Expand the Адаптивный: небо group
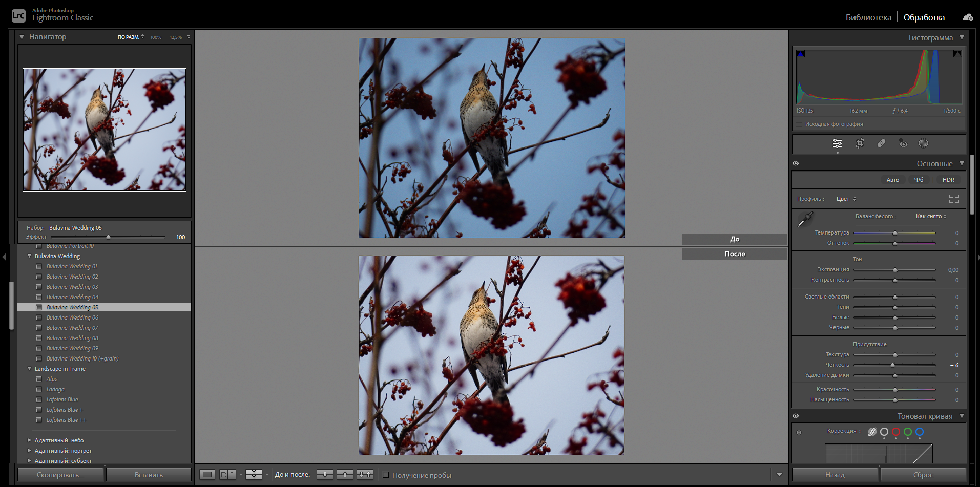The image size is (980, 487). (x=29, y=440)
